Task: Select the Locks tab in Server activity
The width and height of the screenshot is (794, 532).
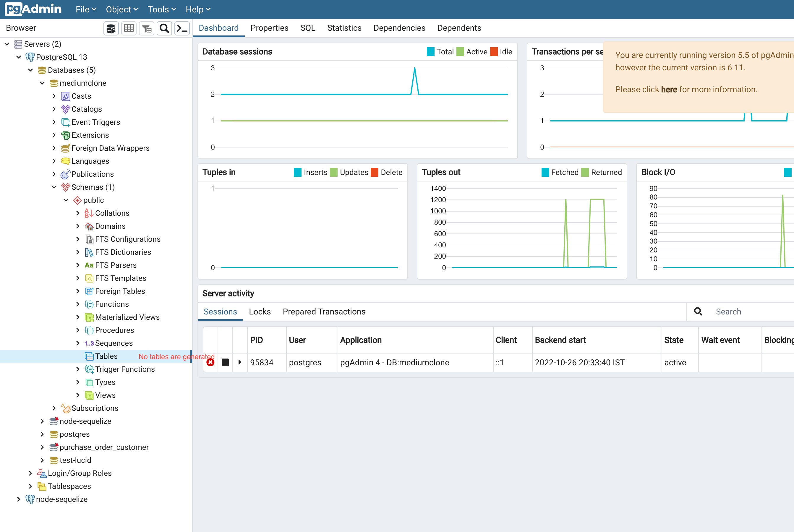Action: tap(260, 312)
